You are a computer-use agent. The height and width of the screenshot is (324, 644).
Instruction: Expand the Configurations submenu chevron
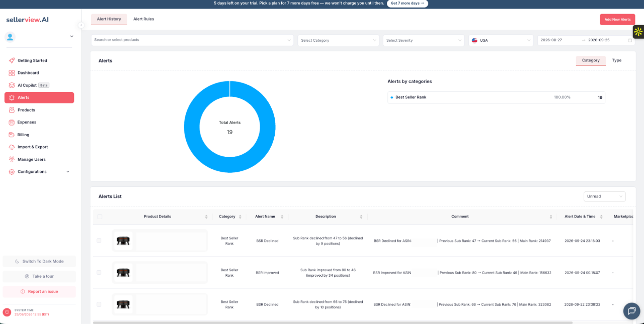[x=68, y=172]
